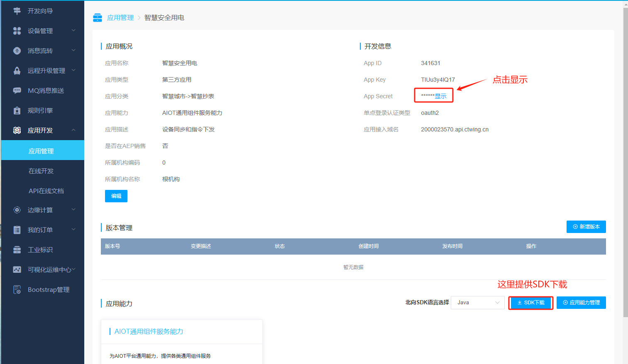628x364 pixels.
Task: Collapse the 应用开发 sidebar section
Action: 73,130
